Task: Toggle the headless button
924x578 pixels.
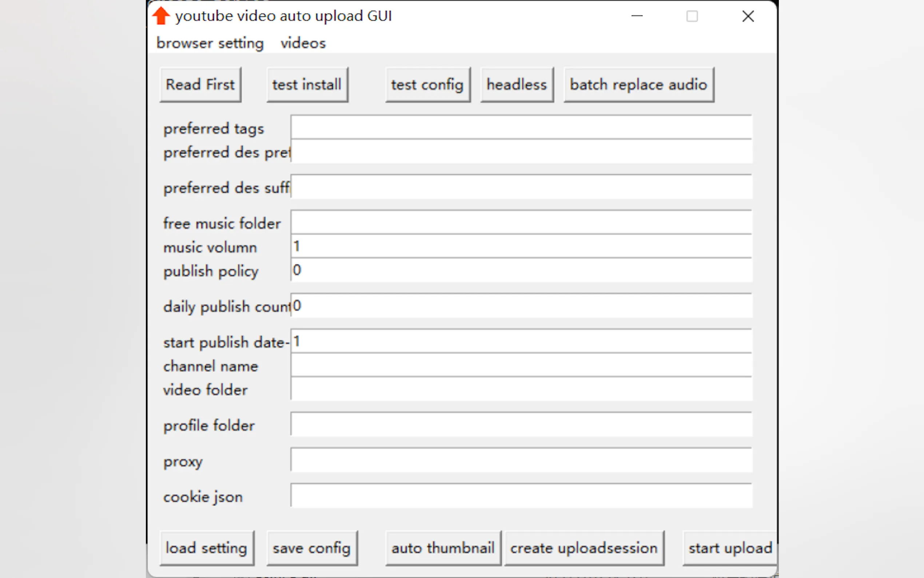Action: pyautogui.click(x=517, y=84)
